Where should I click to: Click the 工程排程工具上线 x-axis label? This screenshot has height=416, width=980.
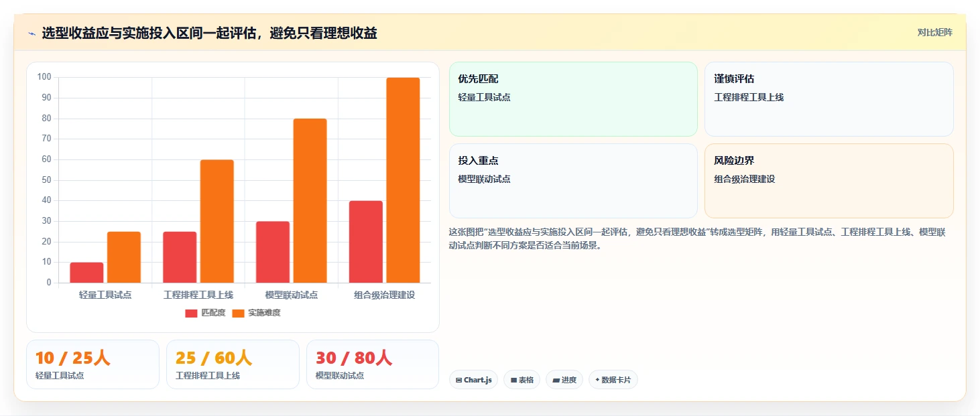pos(198,295)
